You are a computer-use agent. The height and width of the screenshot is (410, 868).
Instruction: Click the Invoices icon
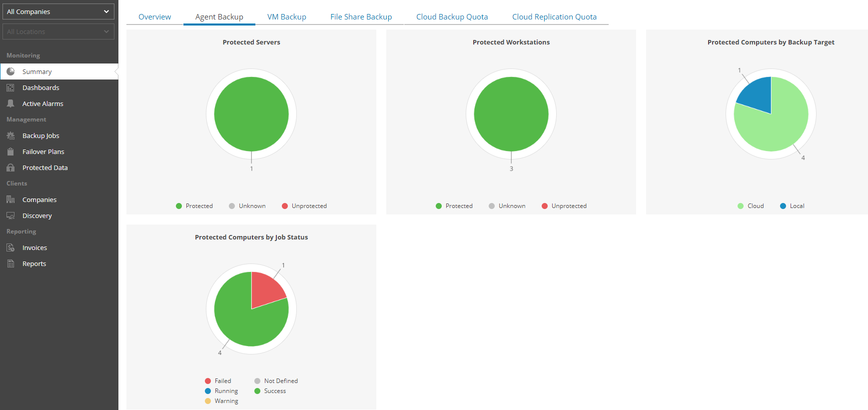click(10, 247)
